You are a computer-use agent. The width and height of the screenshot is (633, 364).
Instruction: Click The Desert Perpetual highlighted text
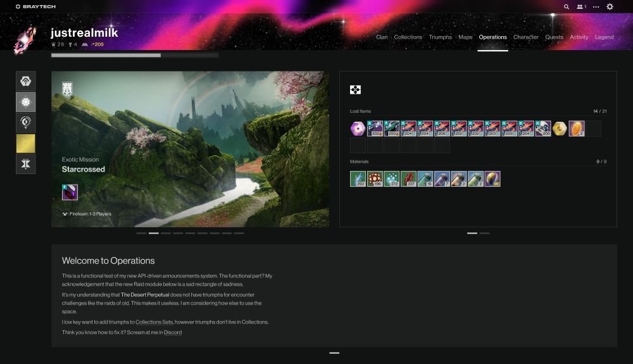145,295
